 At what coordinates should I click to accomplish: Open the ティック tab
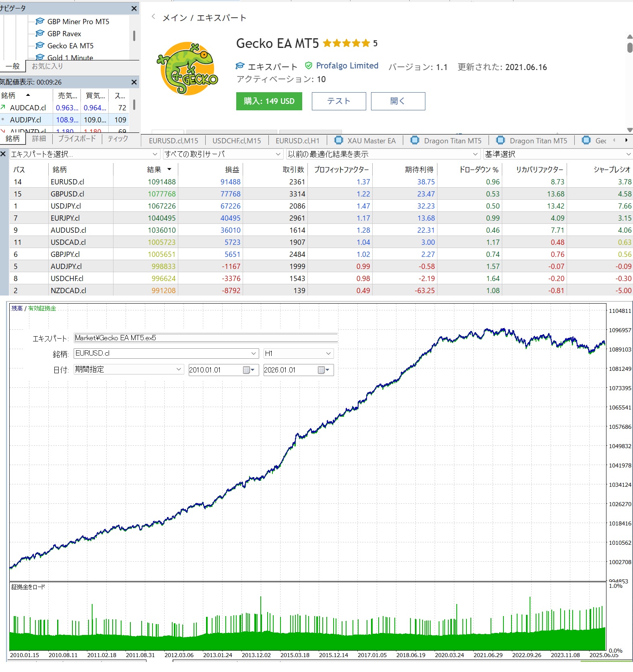click(118, 139)
